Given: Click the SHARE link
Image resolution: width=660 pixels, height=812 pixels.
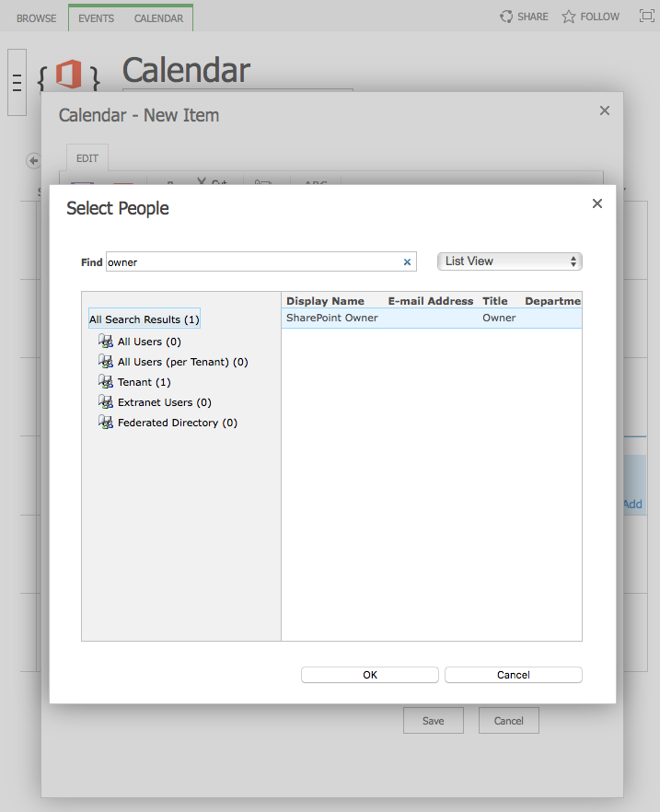Looking at the screenshot, I should pos(533,17).
